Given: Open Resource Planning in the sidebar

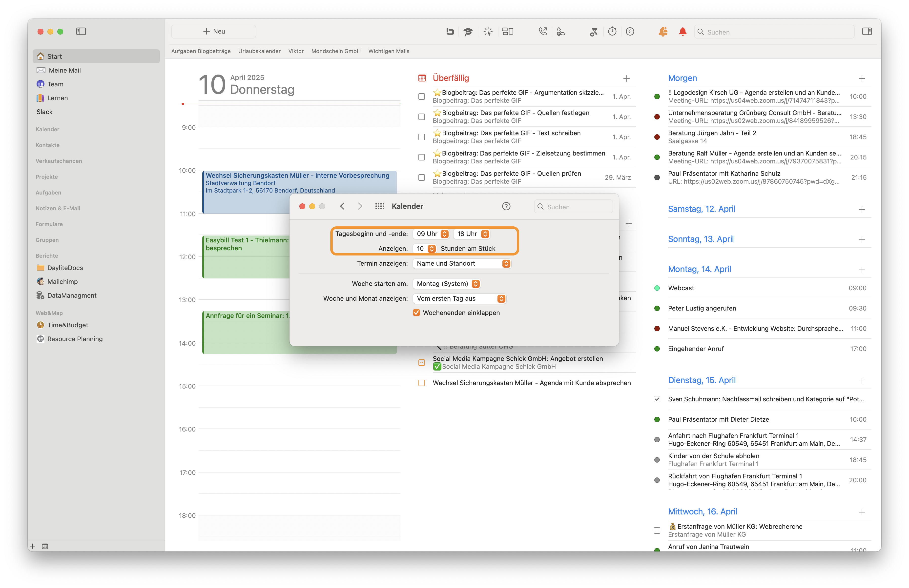Looking at the screenshot, I should tap(96, 338).
